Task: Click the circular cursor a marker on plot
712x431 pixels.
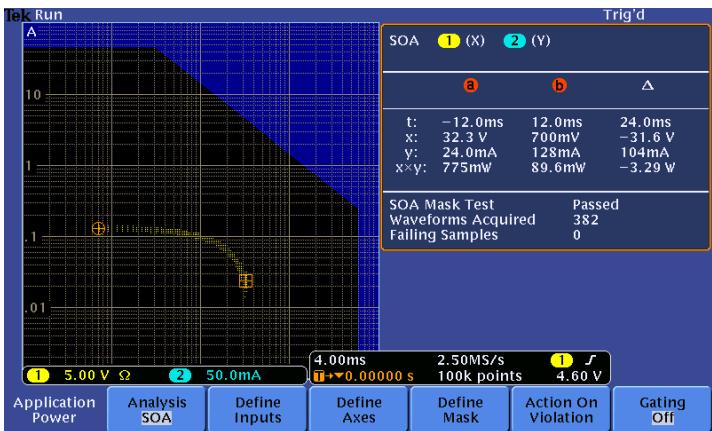Action: 99,228
